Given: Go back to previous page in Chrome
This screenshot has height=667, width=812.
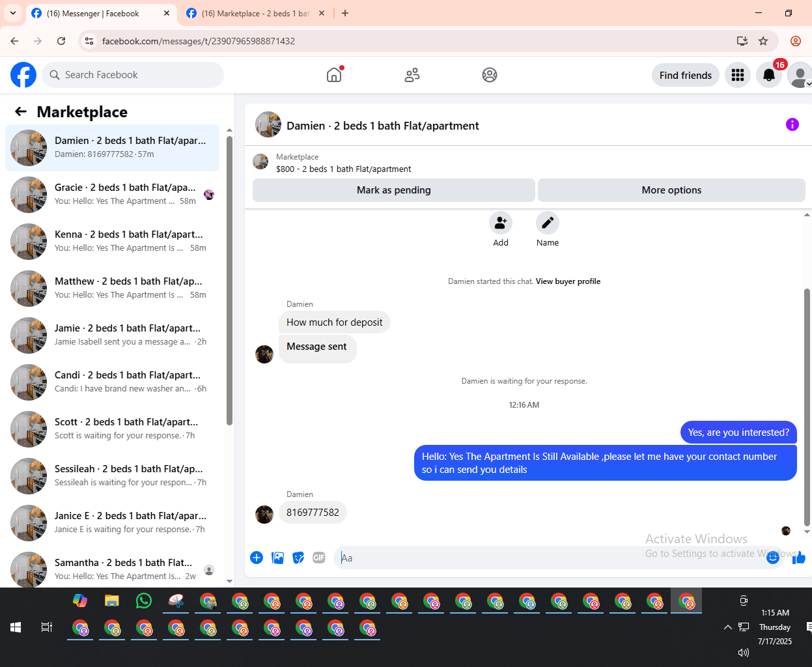Looking at the screenshot, I should [x=14, y=41].
